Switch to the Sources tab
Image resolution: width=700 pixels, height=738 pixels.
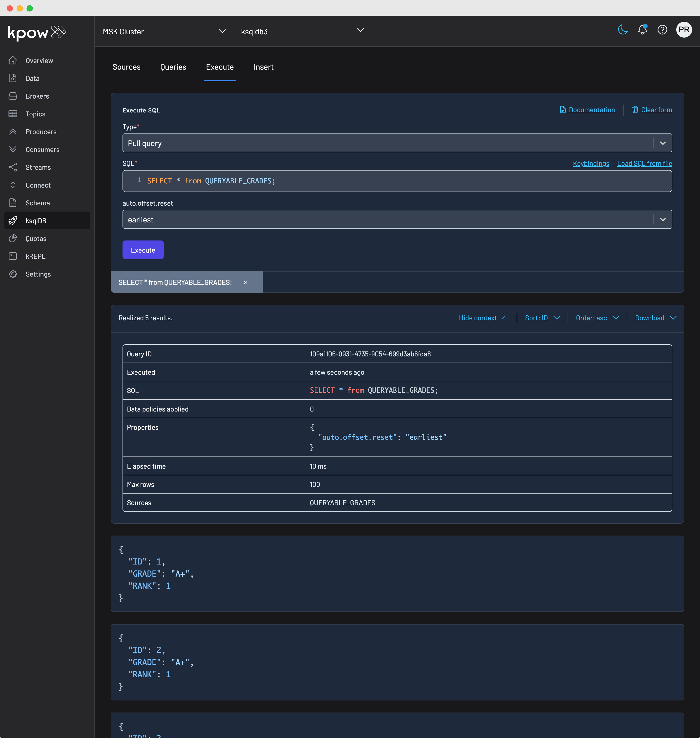tap(126, 66)
